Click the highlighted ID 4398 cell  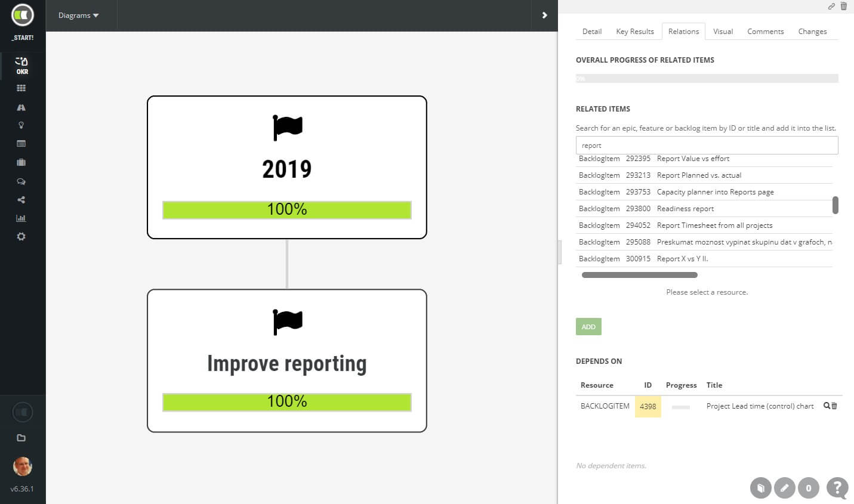coord(648,406)
